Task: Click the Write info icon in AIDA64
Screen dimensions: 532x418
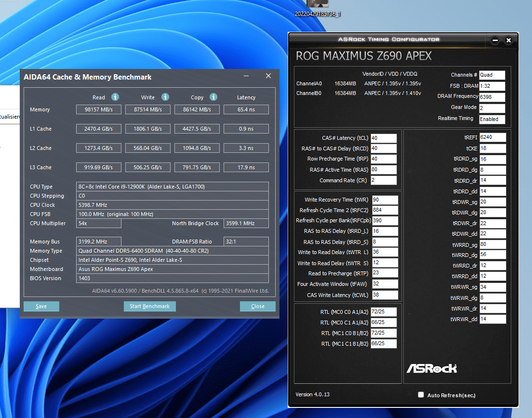Action: [x=165, y=97]
